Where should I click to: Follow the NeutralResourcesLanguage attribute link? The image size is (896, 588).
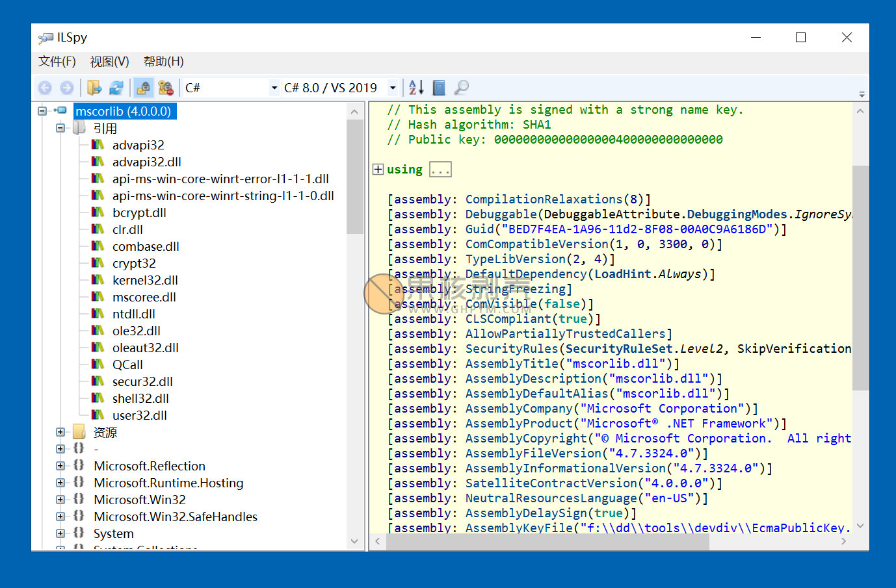(x=551, y=498)
